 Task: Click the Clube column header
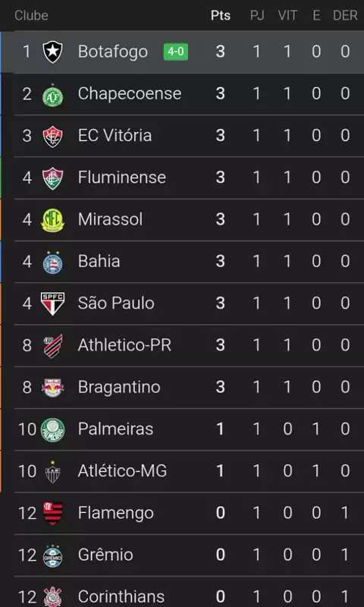31,15
